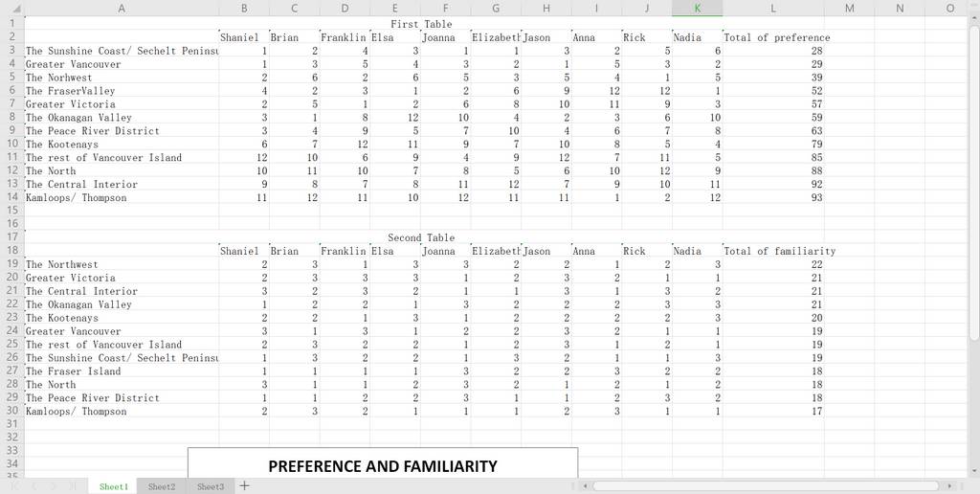Click the horizontal scrollbar right arrow
This screenshot has width=980, height=494.
(x=950, y=486)
